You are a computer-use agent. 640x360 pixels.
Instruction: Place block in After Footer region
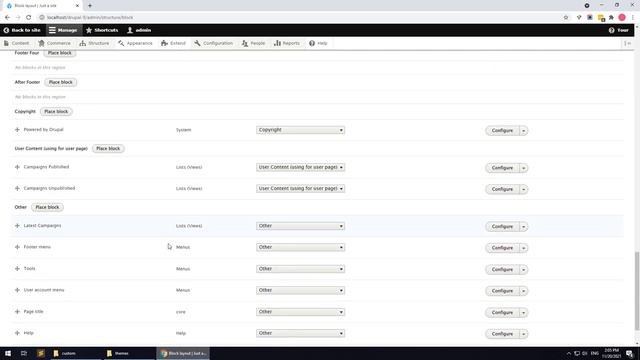[x=61, y=82]
